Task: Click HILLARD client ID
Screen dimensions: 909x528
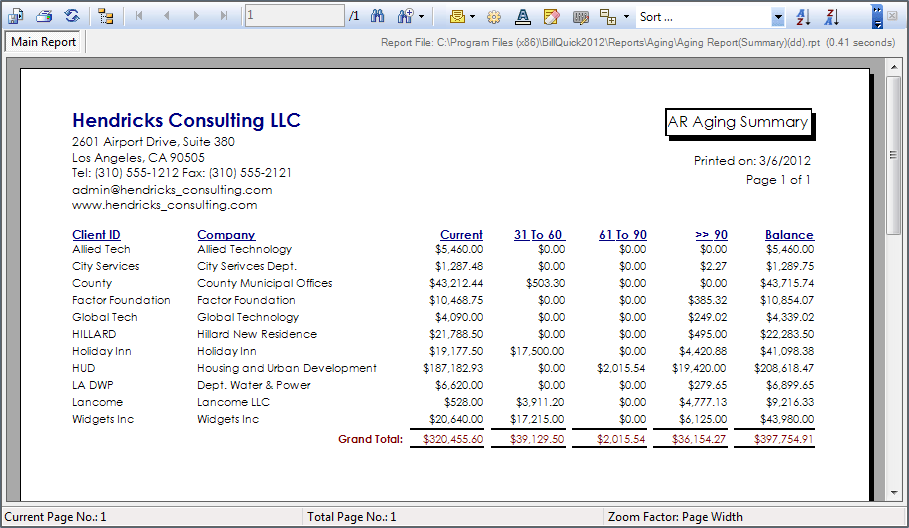Action: [x=94, y=334]
